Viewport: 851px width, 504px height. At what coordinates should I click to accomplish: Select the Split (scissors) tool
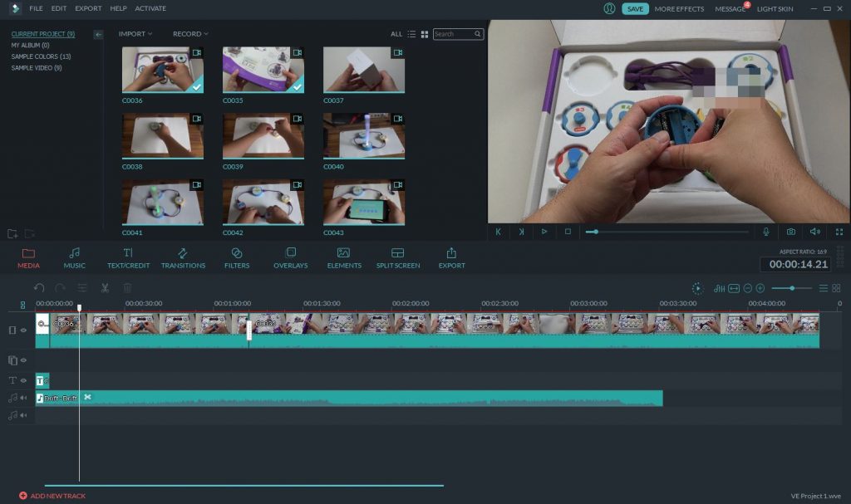pos(106,288)
